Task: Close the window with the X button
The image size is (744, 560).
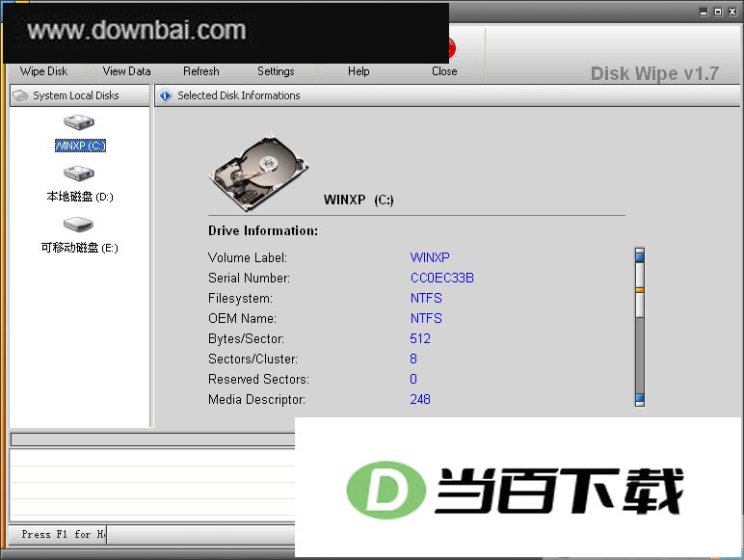Action: [x=732, y=12]
